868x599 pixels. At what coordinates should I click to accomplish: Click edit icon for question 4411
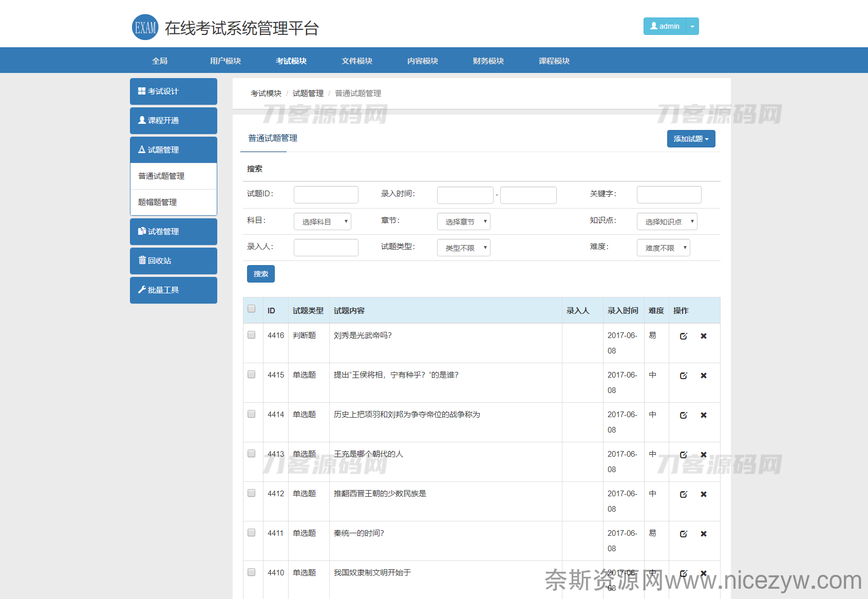684,534
